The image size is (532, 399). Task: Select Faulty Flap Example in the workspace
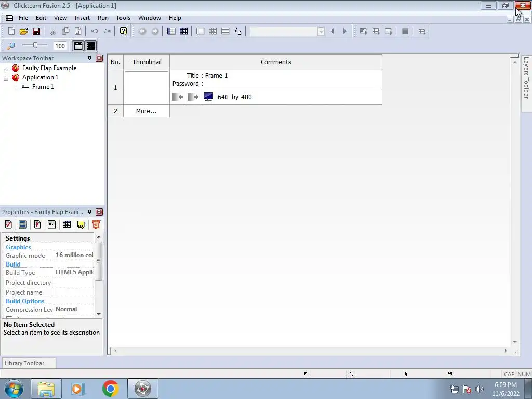(49, 68)
